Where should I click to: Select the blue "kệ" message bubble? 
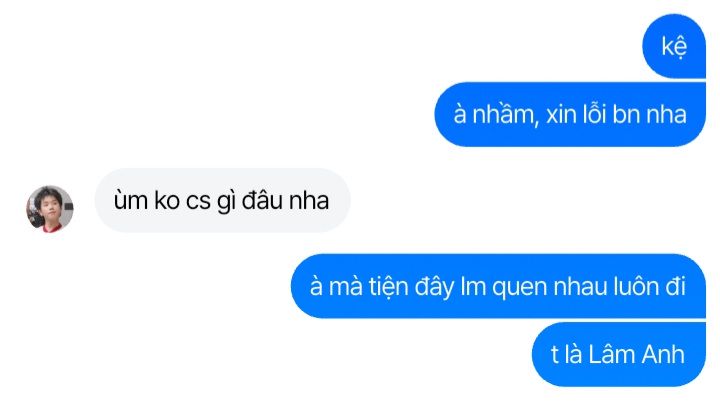click(x=674, y=46)
